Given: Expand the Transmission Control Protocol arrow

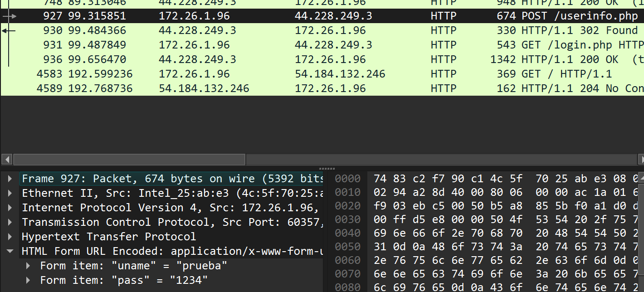Looking at the screenshot, I should (x=10, y=222).
